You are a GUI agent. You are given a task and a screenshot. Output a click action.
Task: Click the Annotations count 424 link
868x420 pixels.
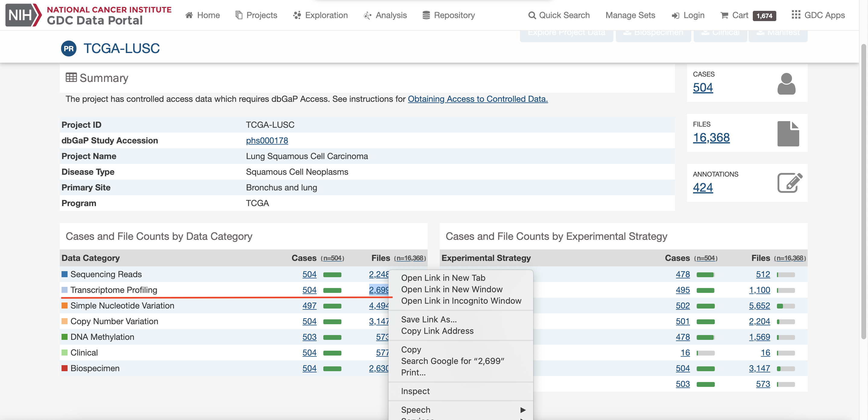702,187
